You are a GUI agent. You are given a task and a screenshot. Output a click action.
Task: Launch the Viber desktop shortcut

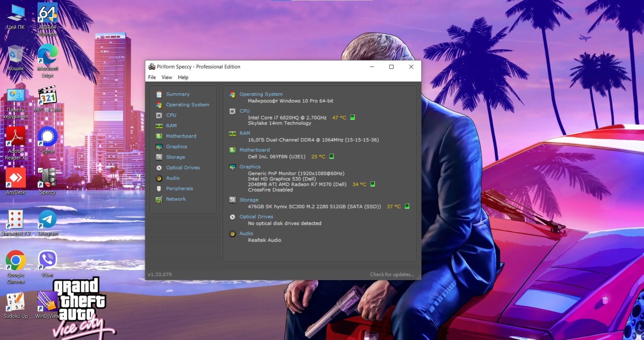pos(47,264)
